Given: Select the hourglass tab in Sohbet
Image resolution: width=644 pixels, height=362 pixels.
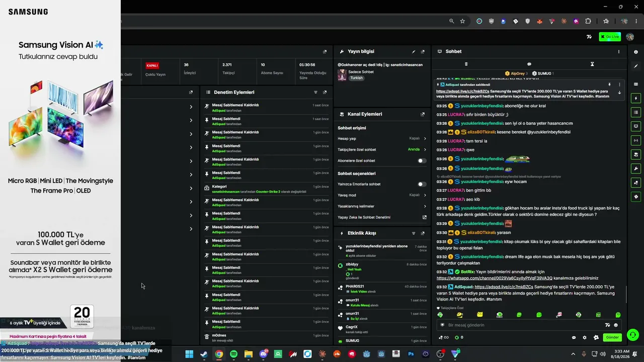Looking at the screenshot, I should (x=592, y=64).
